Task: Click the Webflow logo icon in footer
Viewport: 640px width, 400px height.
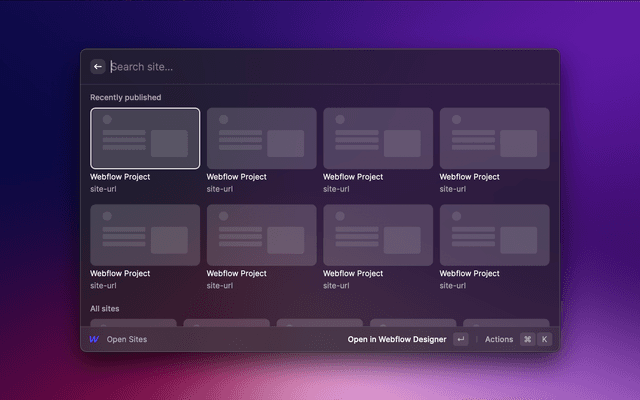Action: pos(94,339)
